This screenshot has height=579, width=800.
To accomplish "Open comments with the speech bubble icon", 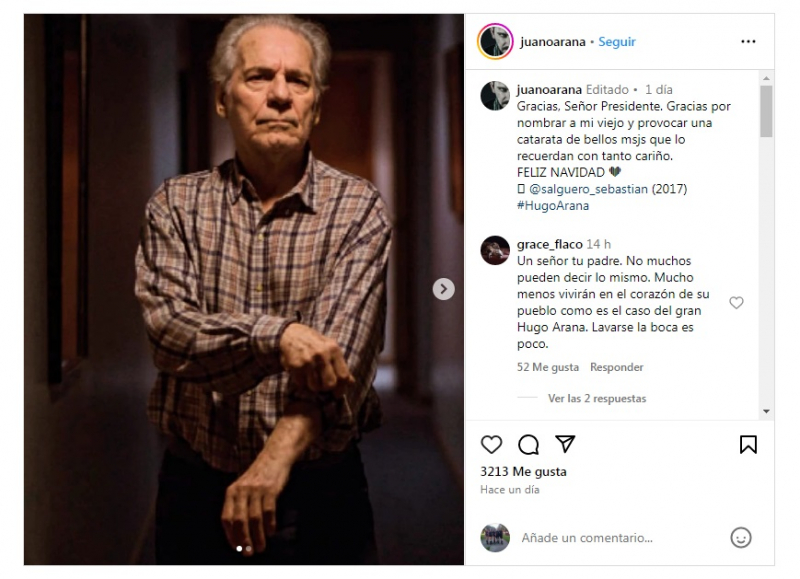I will 528,444.
